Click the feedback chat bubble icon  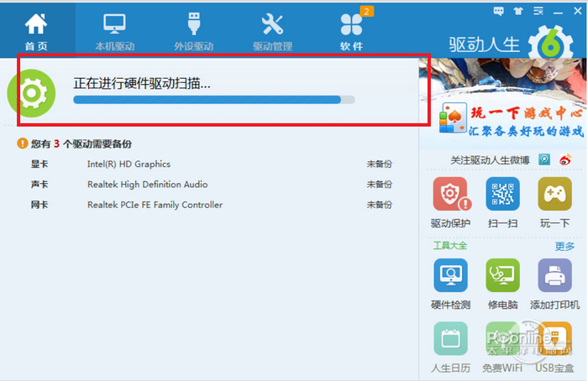(498, 11)
